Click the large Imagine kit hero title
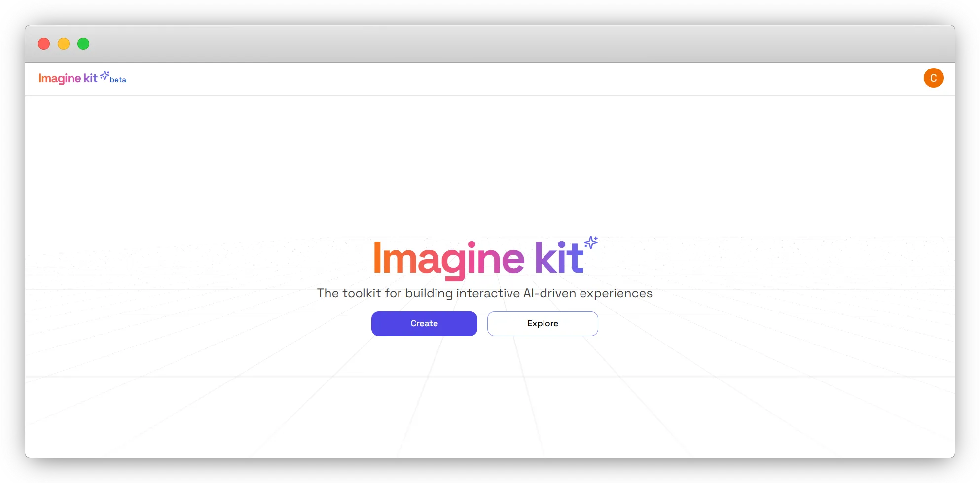This screenshot has width=980, height=483. pyautogui.click(x=478, y=257)
